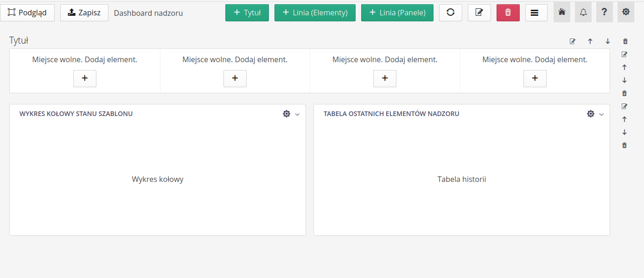The height and width of the screenshot is (278, 644).
Task: Open settings gear in top toolbar
Action: point(625,12)
